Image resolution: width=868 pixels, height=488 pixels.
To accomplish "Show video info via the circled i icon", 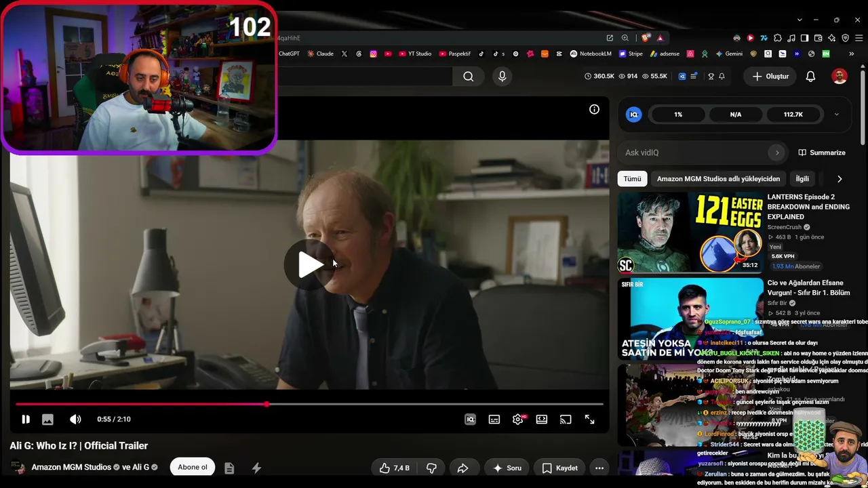I will coord(594,109).
